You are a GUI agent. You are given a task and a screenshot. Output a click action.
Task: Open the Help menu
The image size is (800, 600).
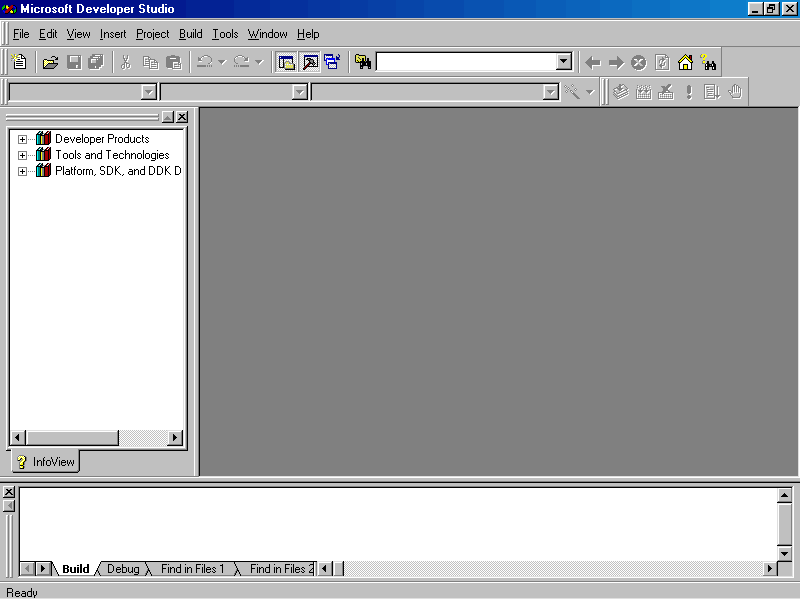pyautogui.click(x=308, y=34)
